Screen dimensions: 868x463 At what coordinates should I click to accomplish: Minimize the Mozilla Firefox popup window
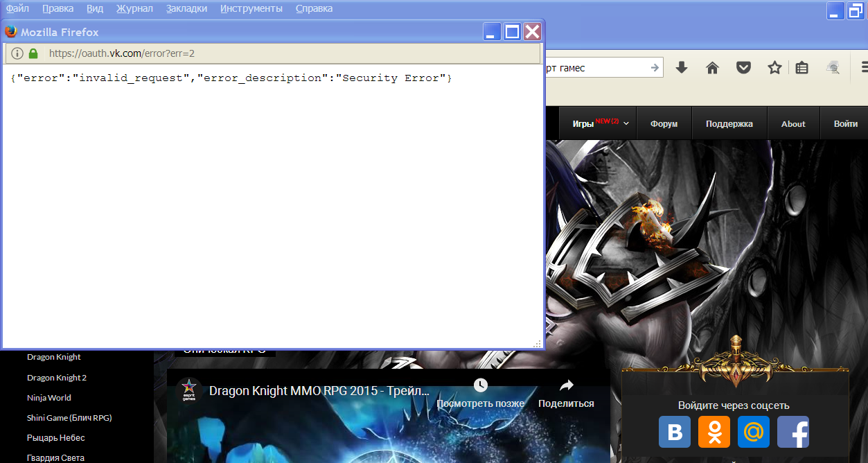[x=492, y=32]
